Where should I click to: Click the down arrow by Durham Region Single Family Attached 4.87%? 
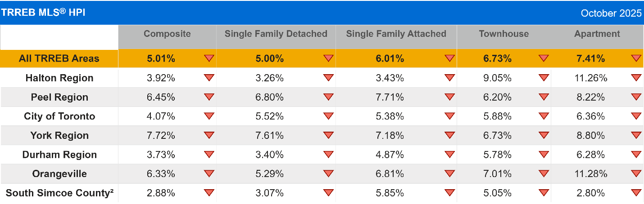pos(449,154)
